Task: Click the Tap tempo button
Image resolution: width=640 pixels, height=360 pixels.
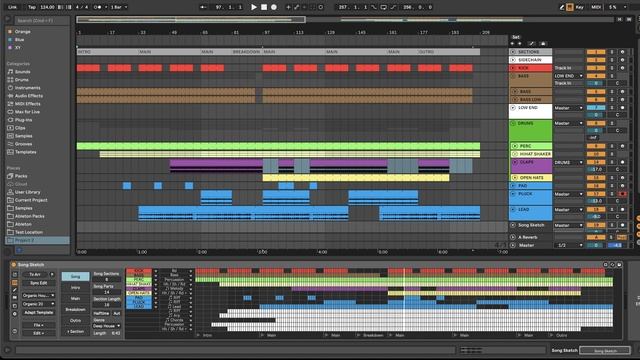Action: coord(32,7)
